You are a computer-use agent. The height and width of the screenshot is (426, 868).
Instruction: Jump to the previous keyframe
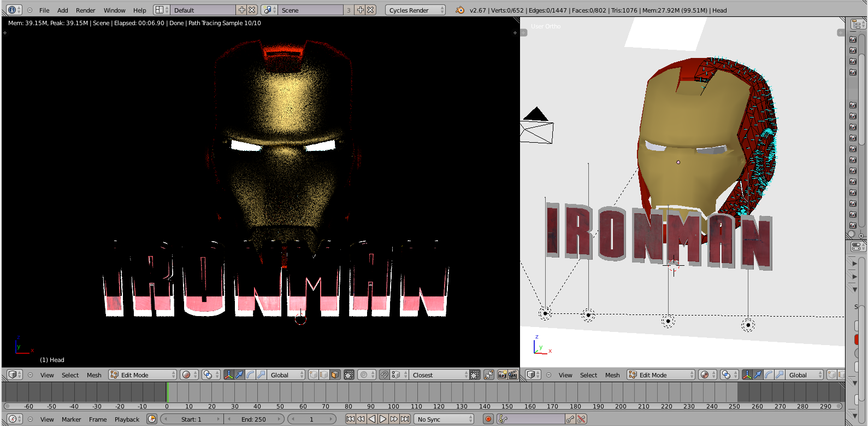(x=361, y=419)
